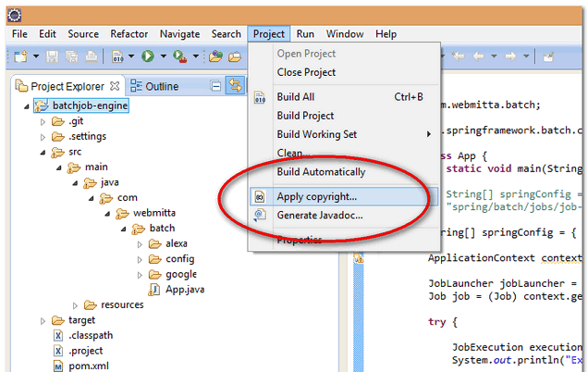
Task: Choose Build Project menu entry
Action: click(x=344, y=116)
